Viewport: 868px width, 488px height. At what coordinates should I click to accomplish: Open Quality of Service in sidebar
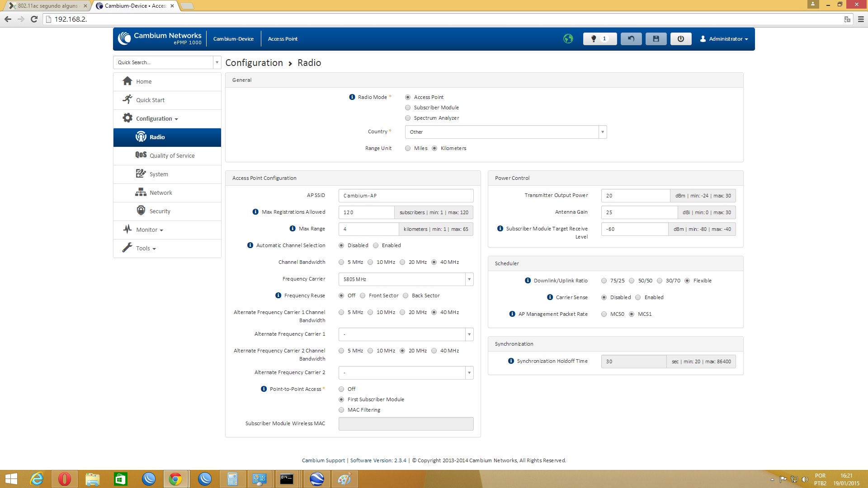(172, 155)
